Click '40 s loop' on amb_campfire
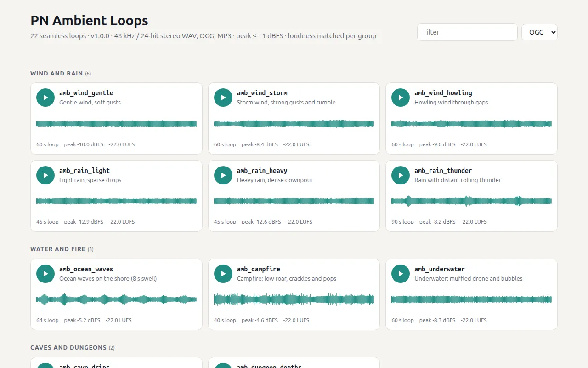The height and width of the screenshot is (368, 588). [x=225, y=320]
